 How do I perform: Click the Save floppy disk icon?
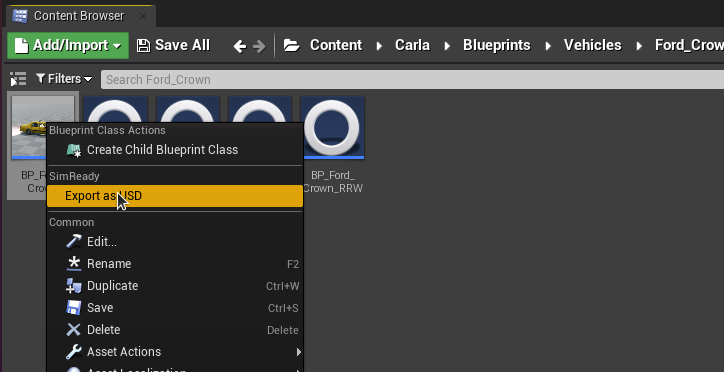pyautogui.click(x=74, y=308)
